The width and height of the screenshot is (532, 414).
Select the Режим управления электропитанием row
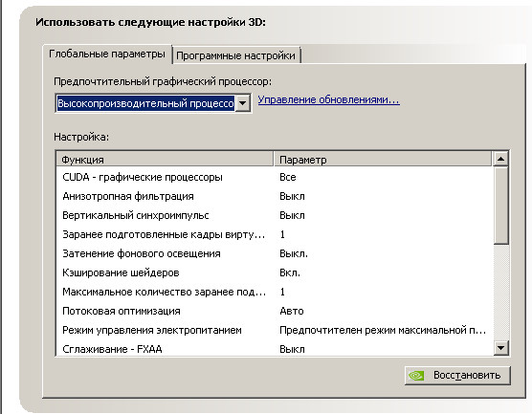tap(275, 330)
